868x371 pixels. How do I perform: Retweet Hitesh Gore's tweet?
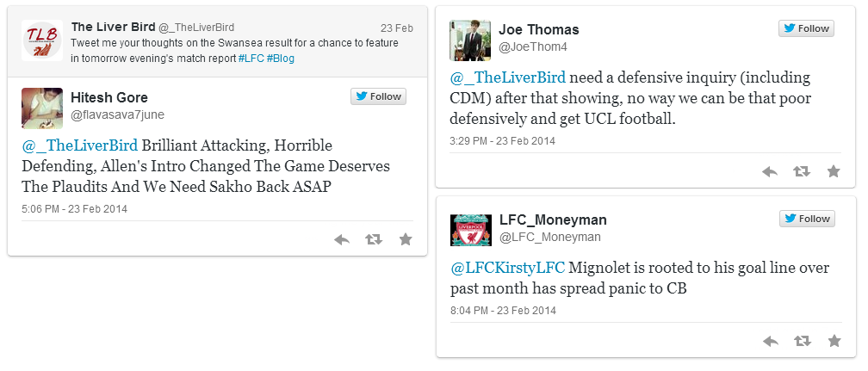click(374, 239)
